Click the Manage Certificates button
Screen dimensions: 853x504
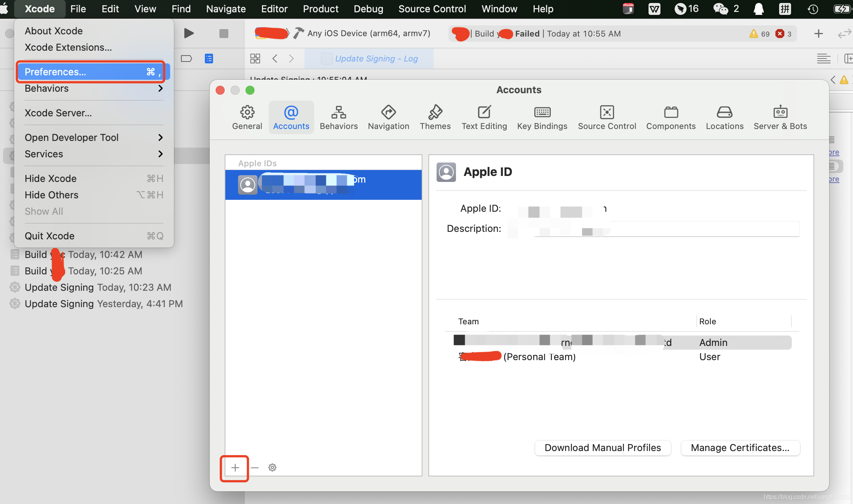click(x=740, y=448)
